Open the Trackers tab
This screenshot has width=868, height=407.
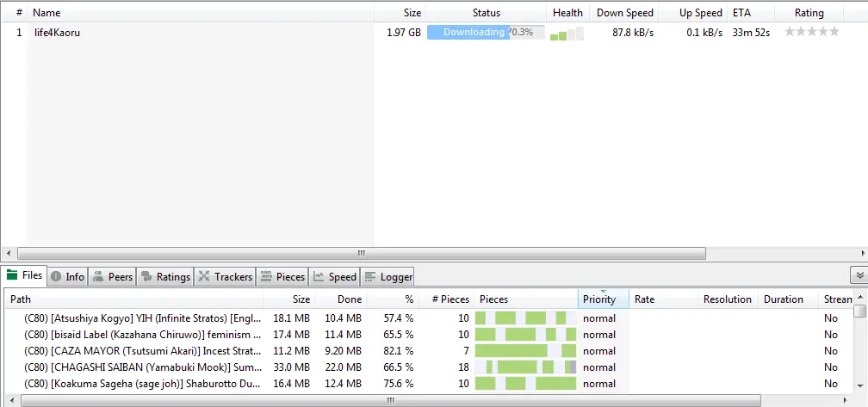[225, 276]
